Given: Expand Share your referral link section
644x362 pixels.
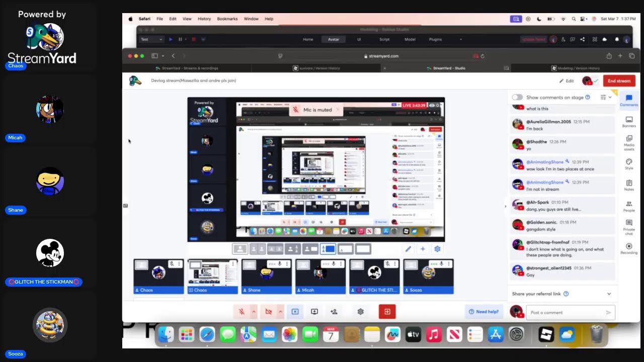Looking at the screenshot, I should (x=609, y=294).
